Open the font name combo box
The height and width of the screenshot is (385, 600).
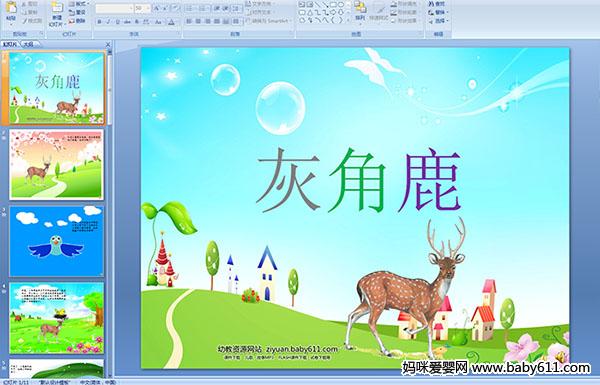tap(114, 8)
